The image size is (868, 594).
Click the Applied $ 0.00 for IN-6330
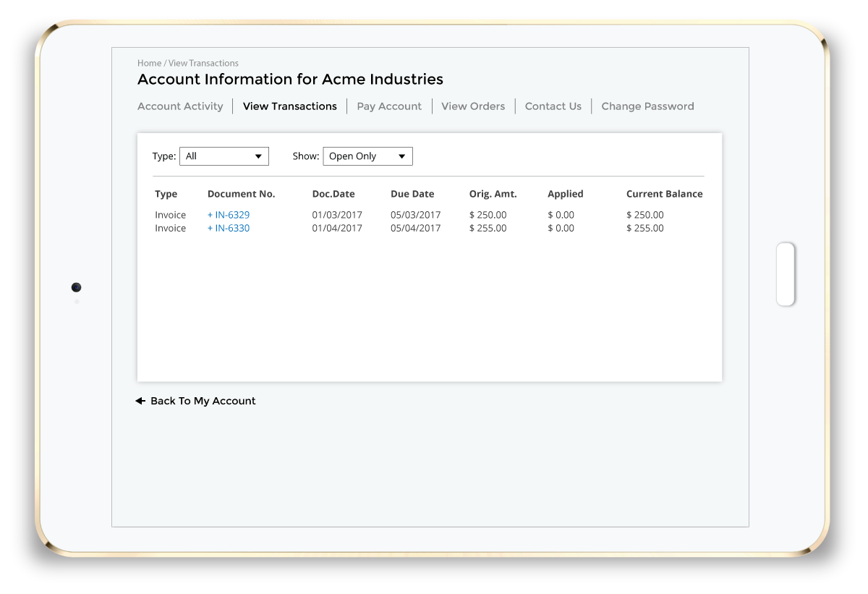[x=561, y=228]
